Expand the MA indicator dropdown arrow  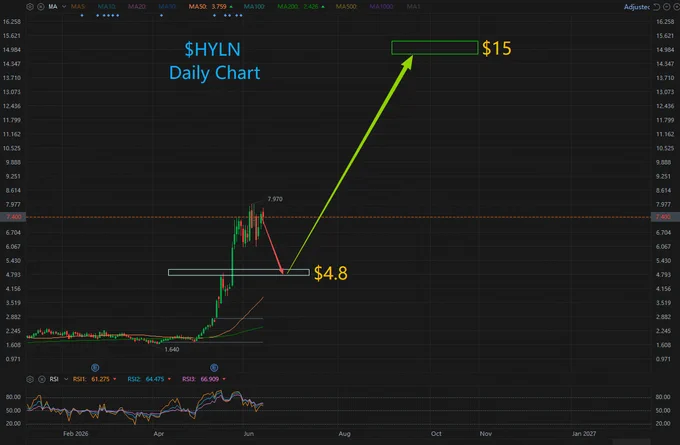pos(64,7)
